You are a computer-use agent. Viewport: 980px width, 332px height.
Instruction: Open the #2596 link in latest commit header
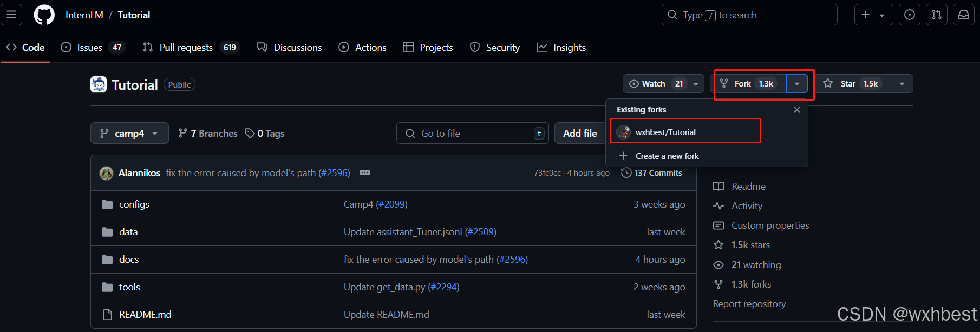(x=334, y=173)
